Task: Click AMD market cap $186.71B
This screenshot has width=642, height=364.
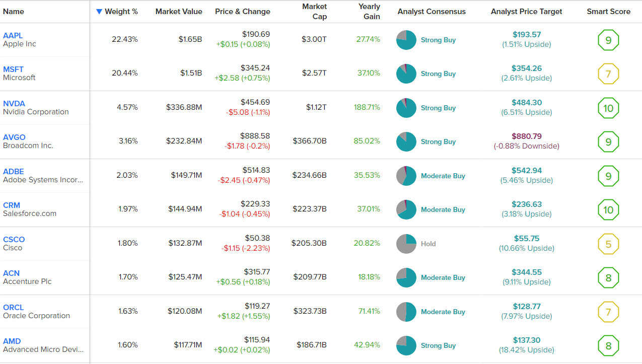Action: coord(312,345)
